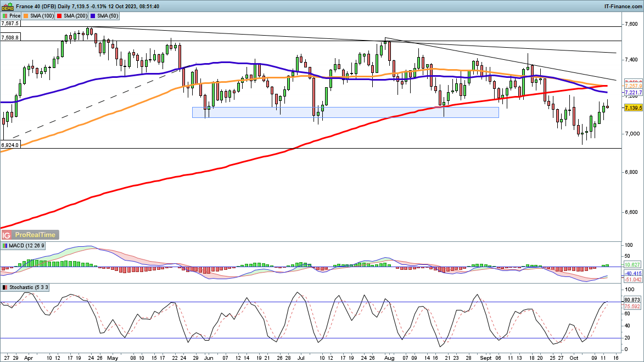This screenshot has width=644, height=362.
Task: Click the red SMA (200) legend swatch
Action: [59, 16]
